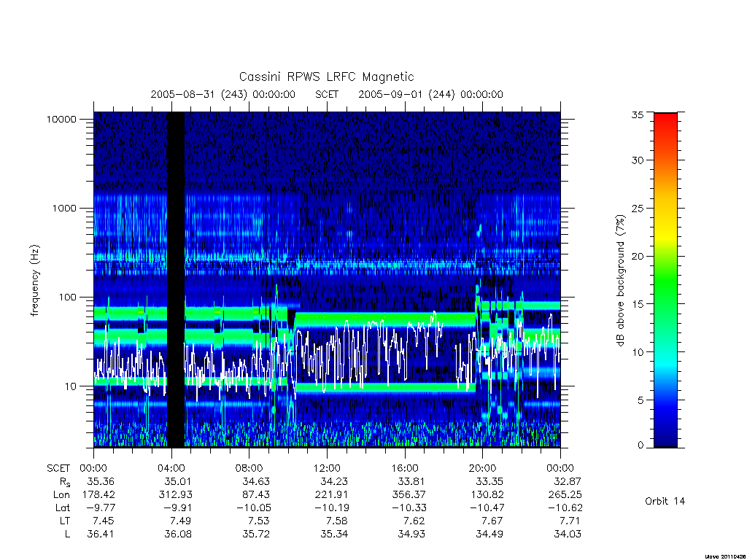This screenshot has height=560, width=747.
Task: Click the 10000 frequency tick label
Action: tap(61, 120)
